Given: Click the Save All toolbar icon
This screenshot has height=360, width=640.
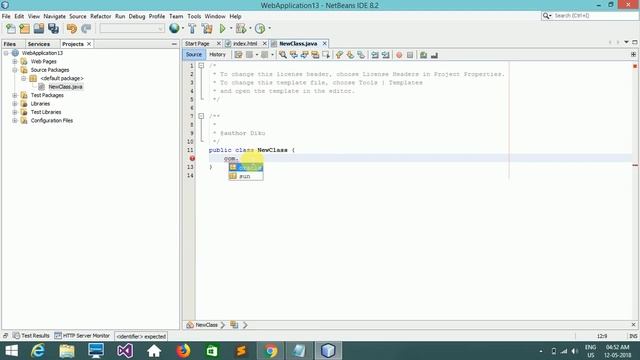Looking at the screenshot, I should [x=53, y=29].
